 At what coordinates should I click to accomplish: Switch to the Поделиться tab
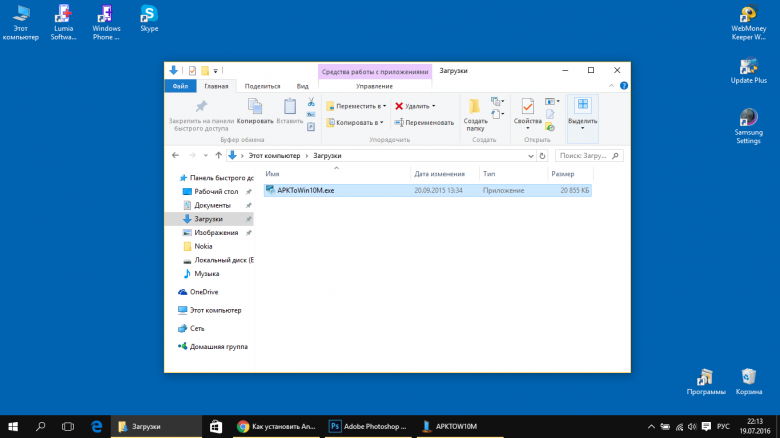(262, 86)
